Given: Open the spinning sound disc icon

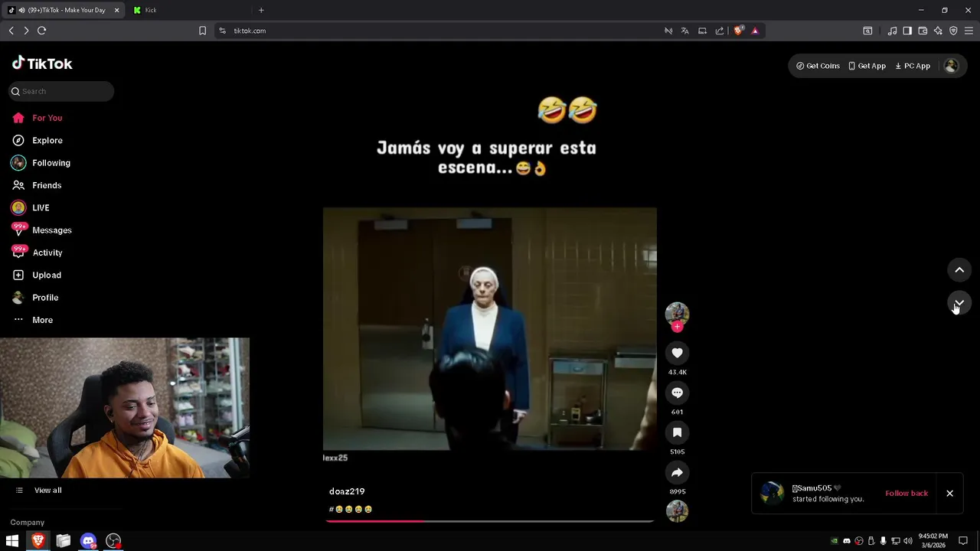Looking at the screenshot, I should 677,510.
